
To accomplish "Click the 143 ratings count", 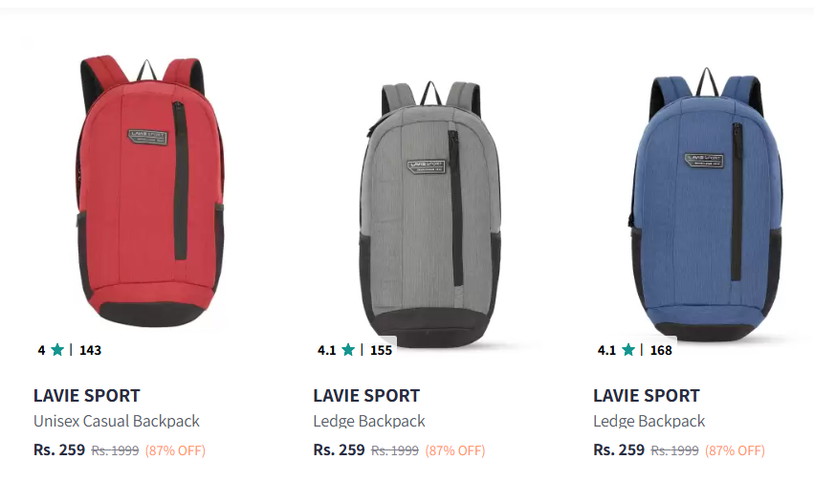I will [x=90, y=350].
